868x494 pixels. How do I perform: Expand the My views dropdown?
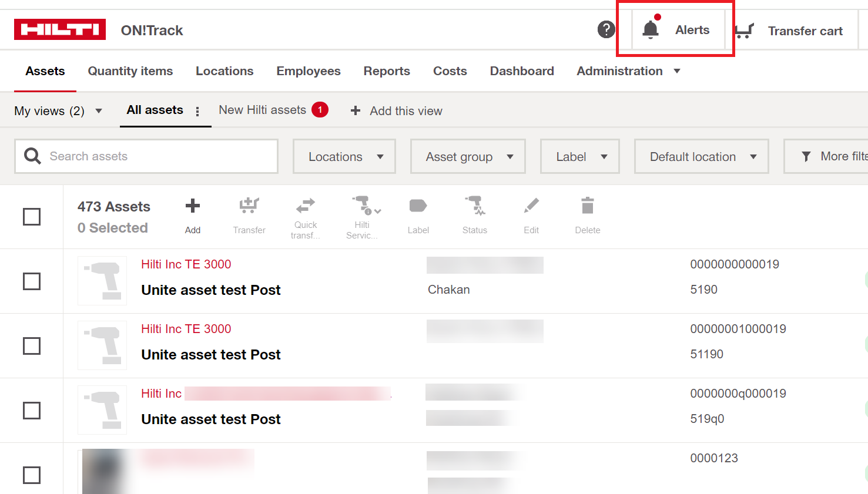(x=58, y=110)
